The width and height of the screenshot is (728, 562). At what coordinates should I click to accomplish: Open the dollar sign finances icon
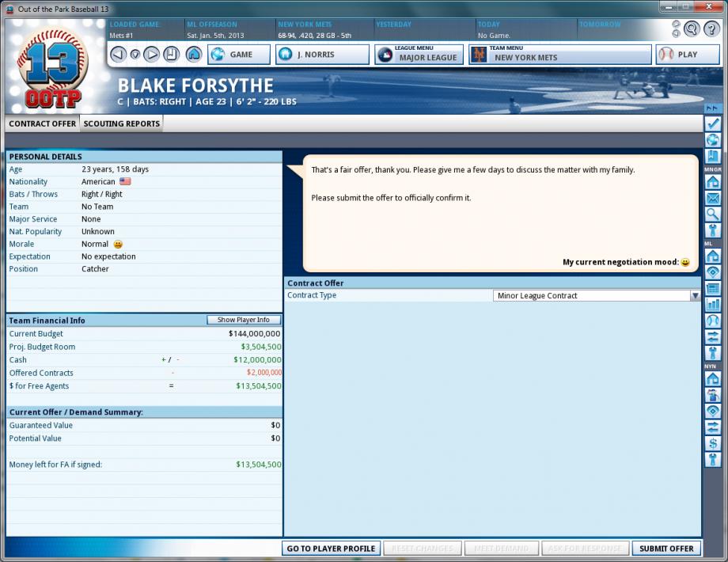[713, 443]
